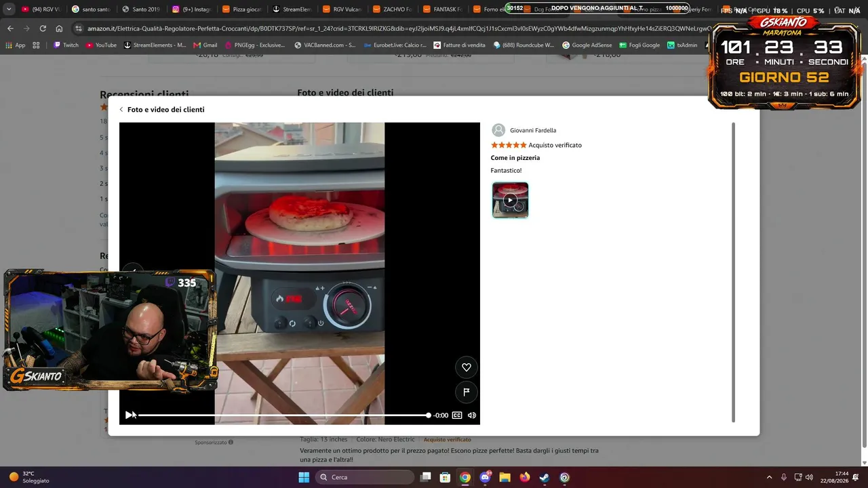Open the '(688) Roundcube' bookmark
This screenshot has height=488, width=868.
(524, 45)
